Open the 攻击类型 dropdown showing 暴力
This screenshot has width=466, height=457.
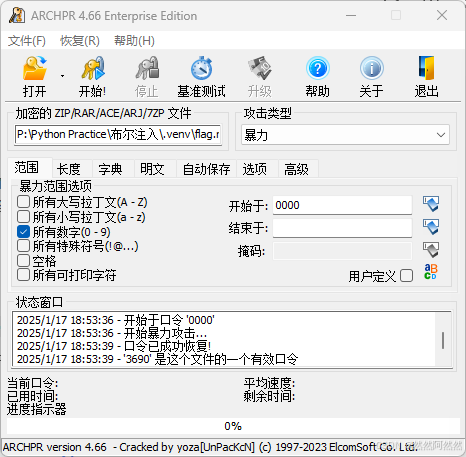tap(345, 135)
